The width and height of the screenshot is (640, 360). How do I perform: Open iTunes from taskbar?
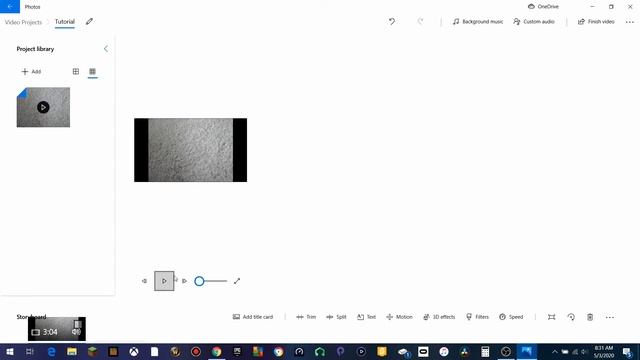tap(444, 352)
